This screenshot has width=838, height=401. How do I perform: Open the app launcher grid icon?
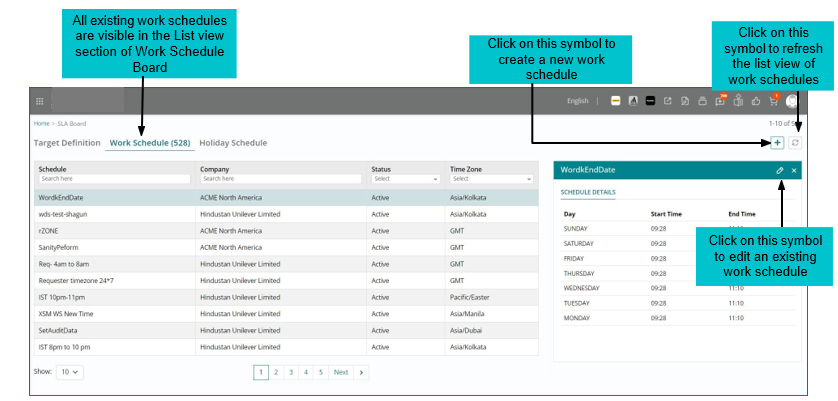click(x=40, y=101)
